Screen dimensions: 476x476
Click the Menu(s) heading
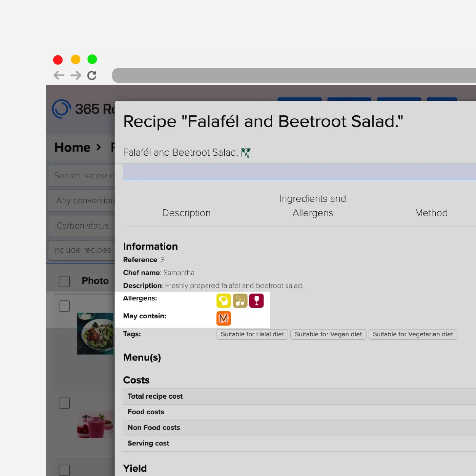pyautogui.click(x=142, y=358)
